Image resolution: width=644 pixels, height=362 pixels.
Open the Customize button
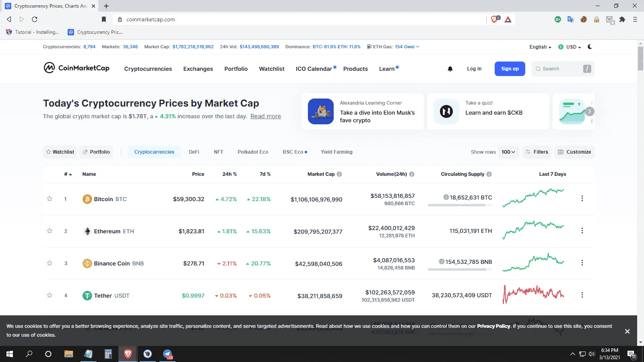tap(574, 152)
